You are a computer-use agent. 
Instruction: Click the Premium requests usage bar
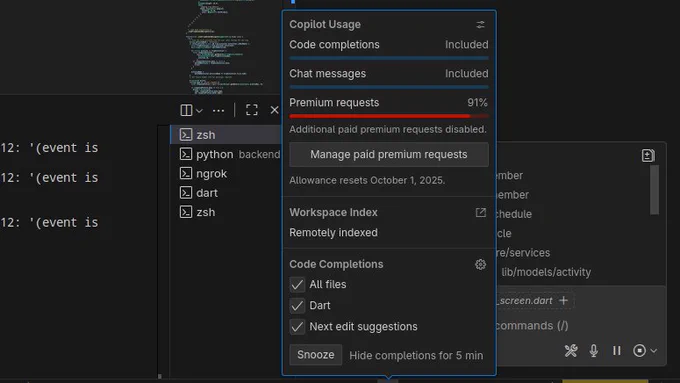click(389, 116)
